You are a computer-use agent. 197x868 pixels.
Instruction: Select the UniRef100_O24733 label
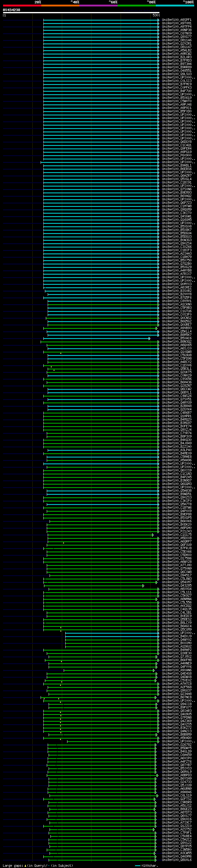[176, 782]
